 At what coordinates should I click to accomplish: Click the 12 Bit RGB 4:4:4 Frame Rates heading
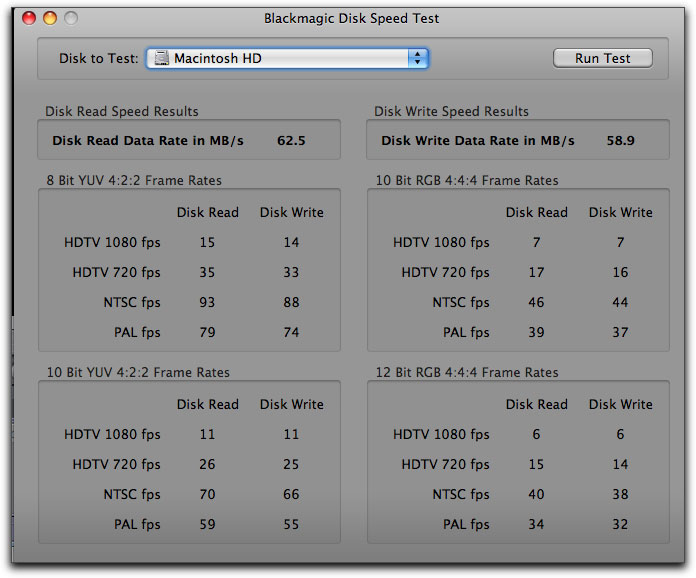tap(466, 372)
